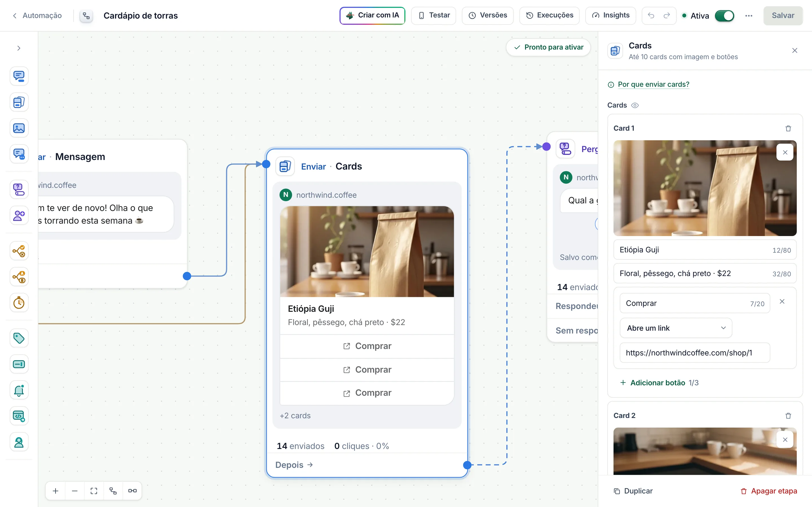Click the Etiópia Guji title field
Viewport: 812px width, 507px height.
[x=705, y=250]
